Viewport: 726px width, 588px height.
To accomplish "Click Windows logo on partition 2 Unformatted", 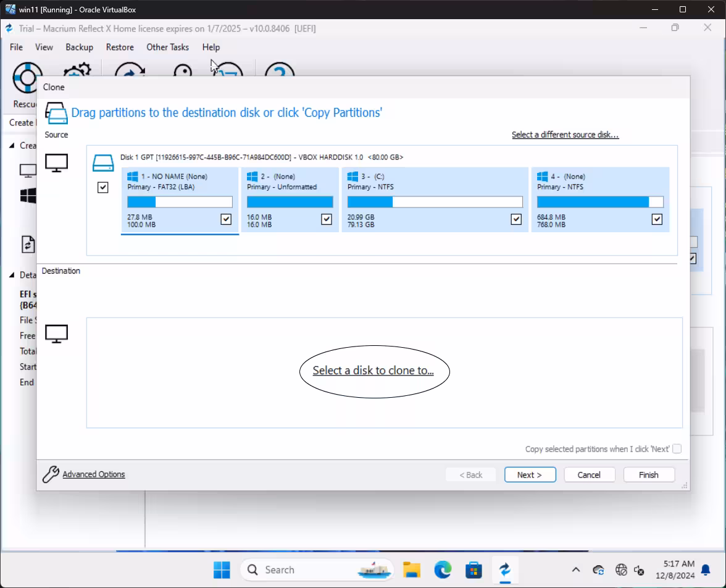I will 252,177.
